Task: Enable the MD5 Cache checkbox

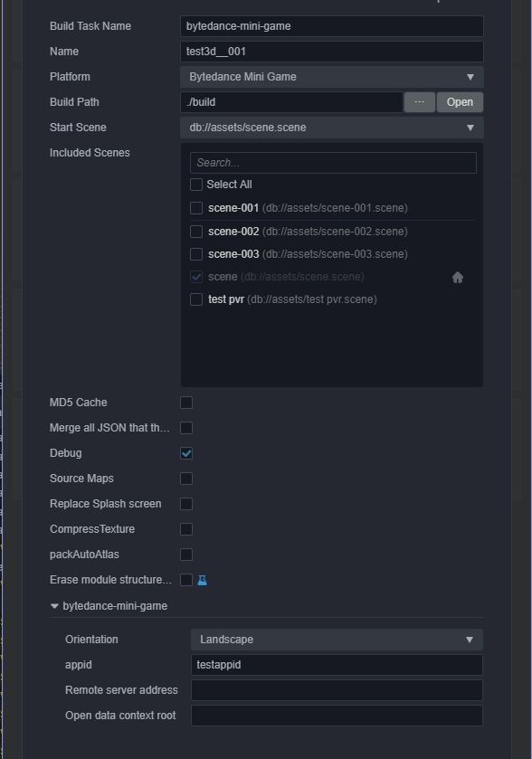Action: [186, 403]
